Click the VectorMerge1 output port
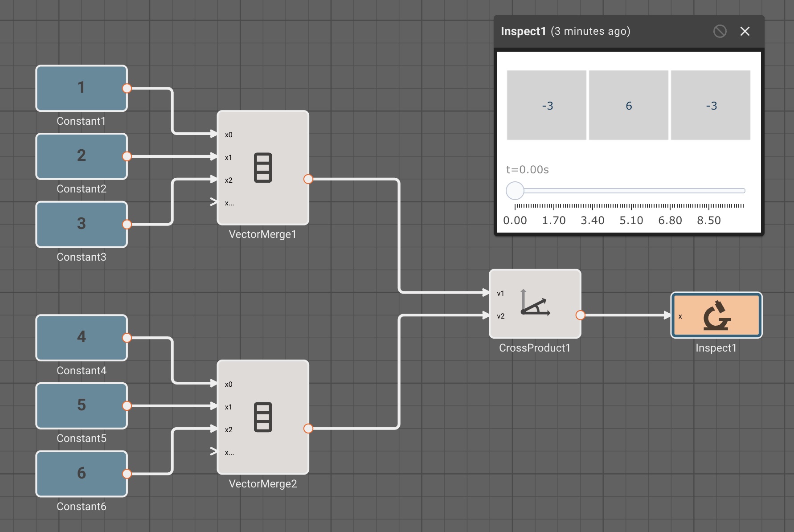794x532 pixels. pos(308,179)
